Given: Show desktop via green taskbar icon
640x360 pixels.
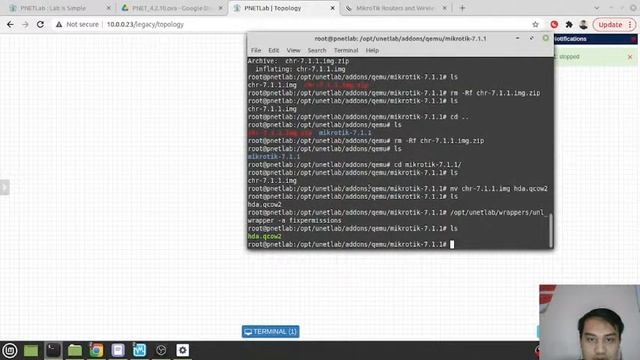Looking at the screenshot, I should click(31, 350).
